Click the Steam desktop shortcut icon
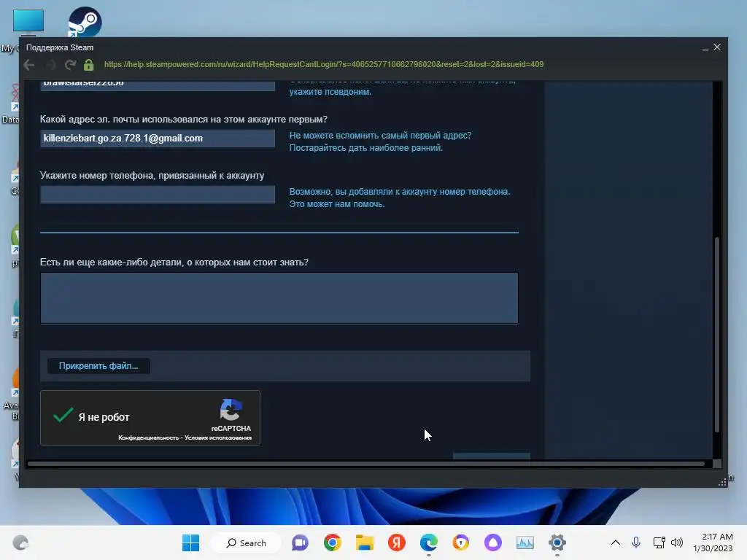The image size is (747, 560). tap(85, 22)
